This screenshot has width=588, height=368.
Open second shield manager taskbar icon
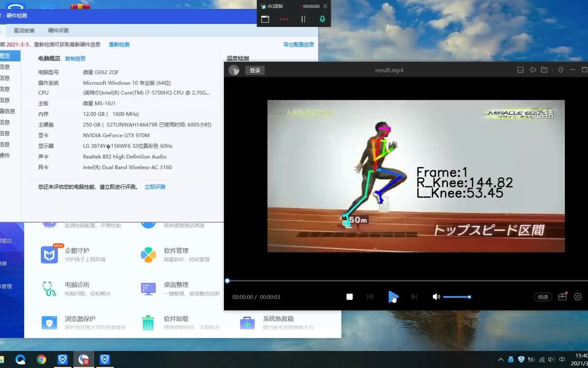105,359
